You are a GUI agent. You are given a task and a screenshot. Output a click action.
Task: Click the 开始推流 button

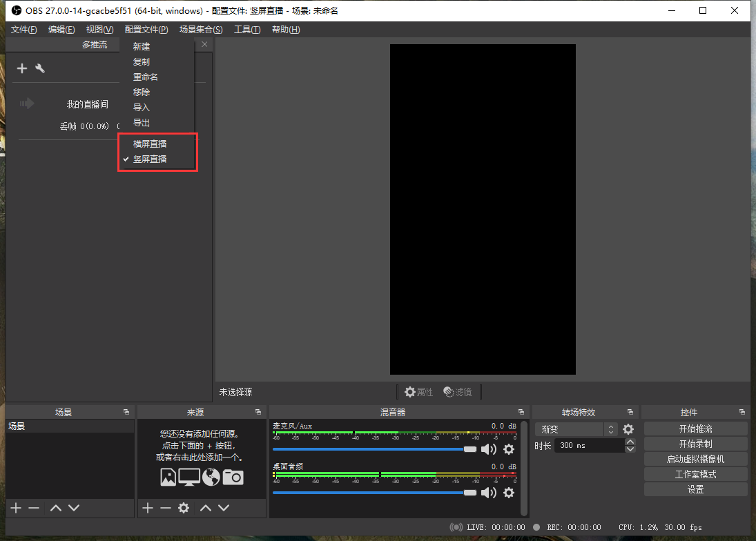(695, 429)
